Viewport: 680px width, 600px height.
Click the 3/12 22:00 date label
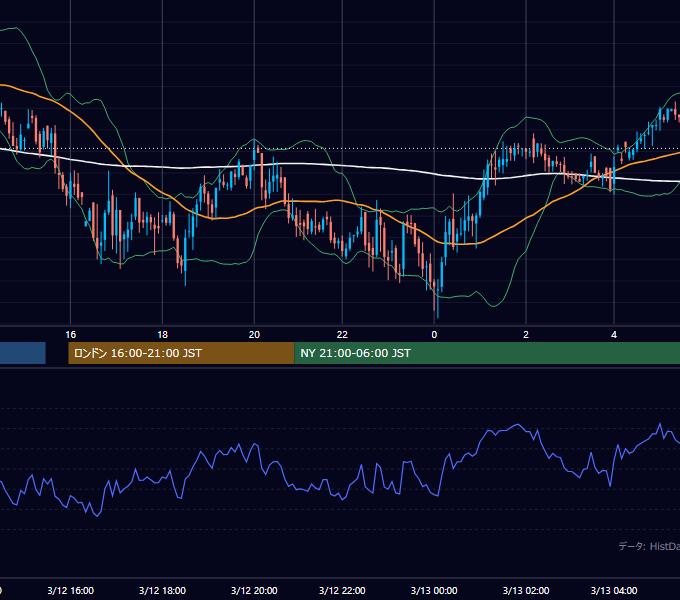point(342,590)
